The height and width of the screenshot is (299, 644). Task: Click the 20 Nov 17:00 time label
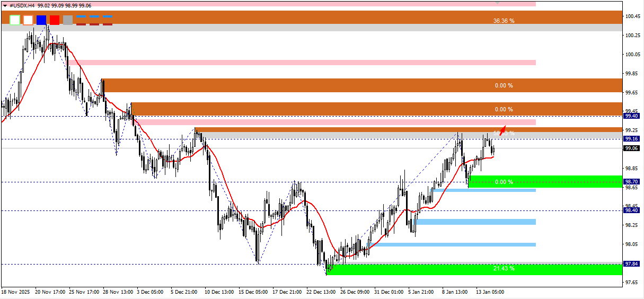50,292
